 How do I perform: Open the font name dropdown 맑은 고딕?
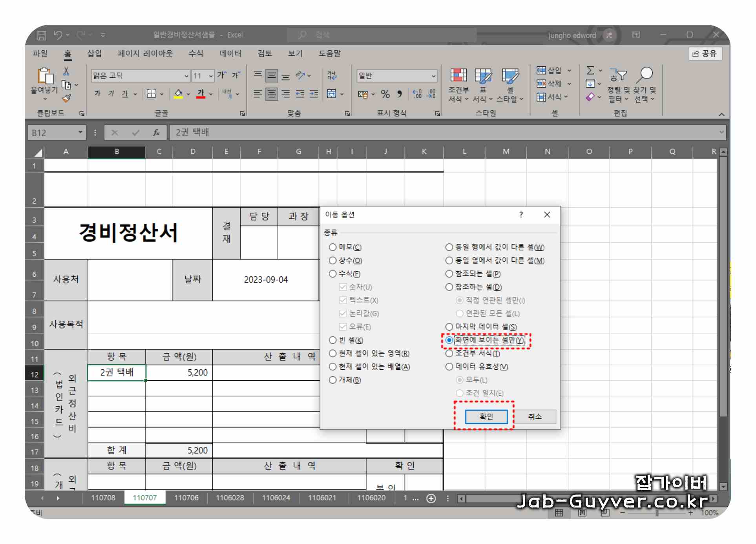tap(186, 76)
